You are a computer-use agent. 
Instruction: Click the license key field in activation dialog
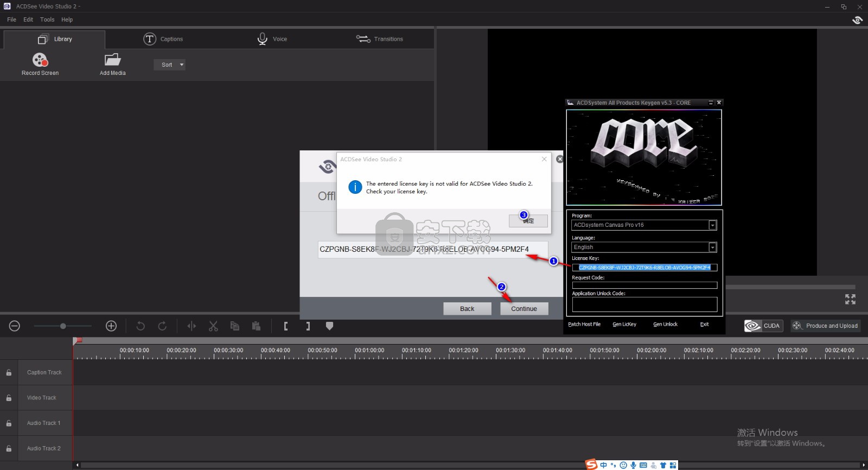pos(433,249)
